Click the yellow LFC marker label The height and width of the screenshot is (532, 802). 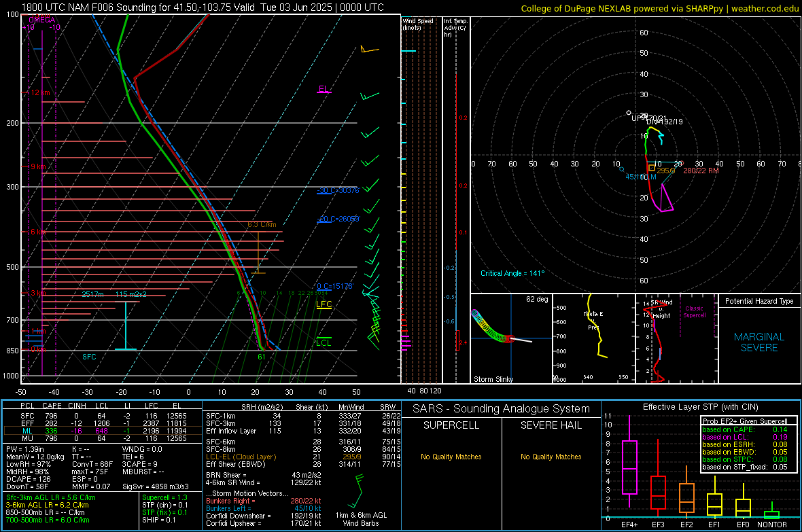324,304
